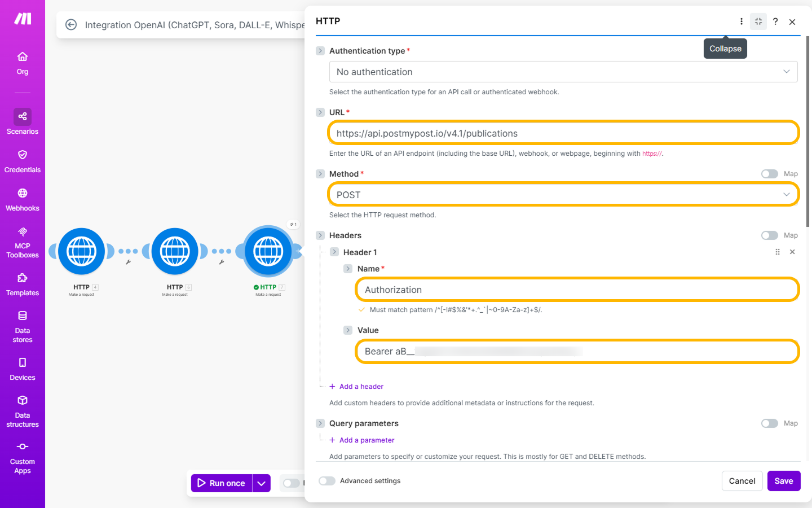Click the middle HTTP module numbered 6

175,252
